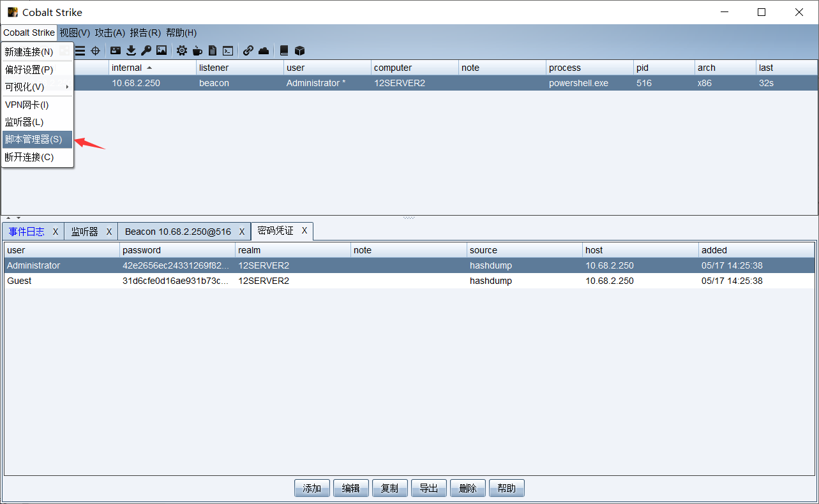The width and height of the screenshot is (819, 504).
Task: Sort credentials by source column
Action: [525, 250]
